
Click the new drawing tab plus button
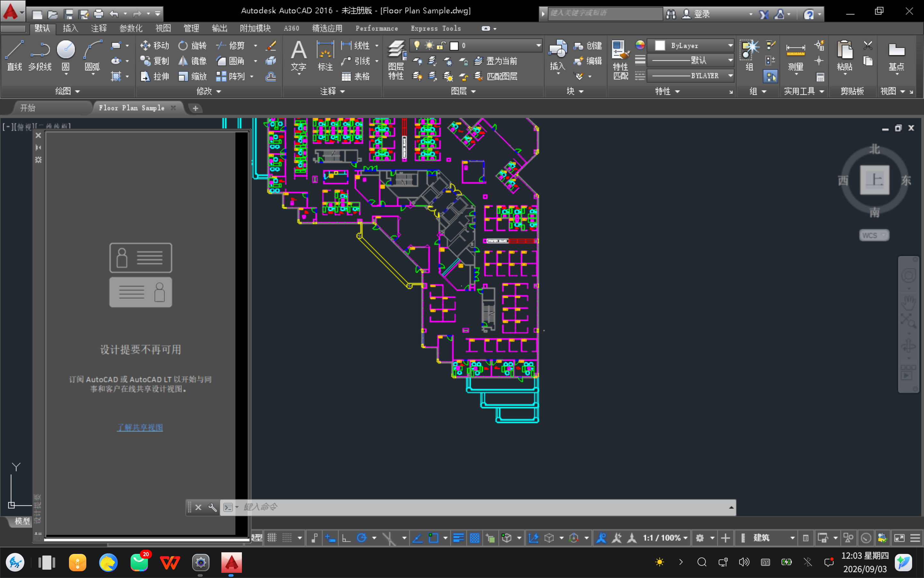[x=195, y=108]
